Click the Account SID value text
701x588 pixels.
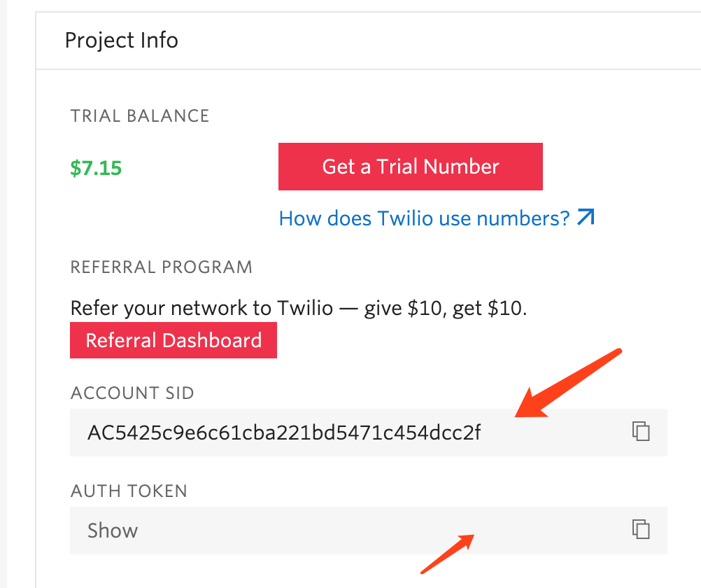click(284, 433)
